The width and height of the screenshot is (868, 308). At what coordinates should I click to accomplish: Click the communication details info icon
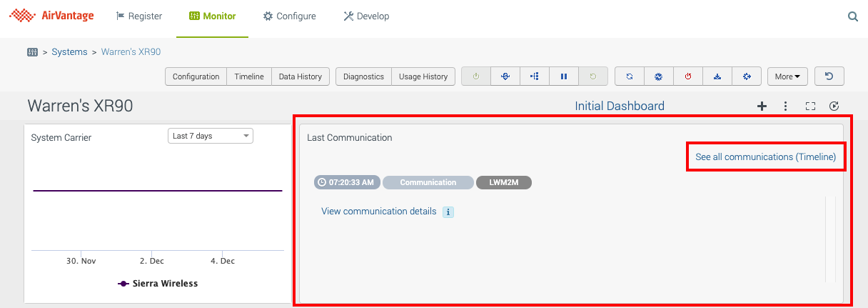(448, 212)
